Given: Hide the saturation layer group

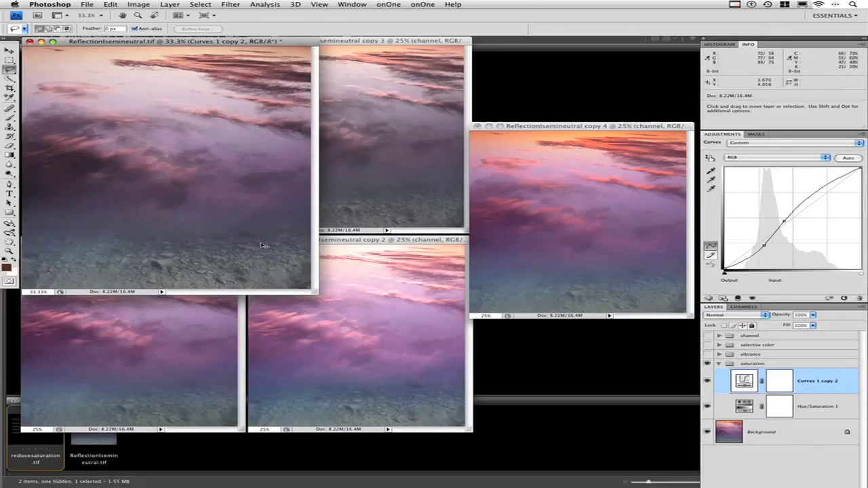Looking at the screenshot, I should 708,363.
